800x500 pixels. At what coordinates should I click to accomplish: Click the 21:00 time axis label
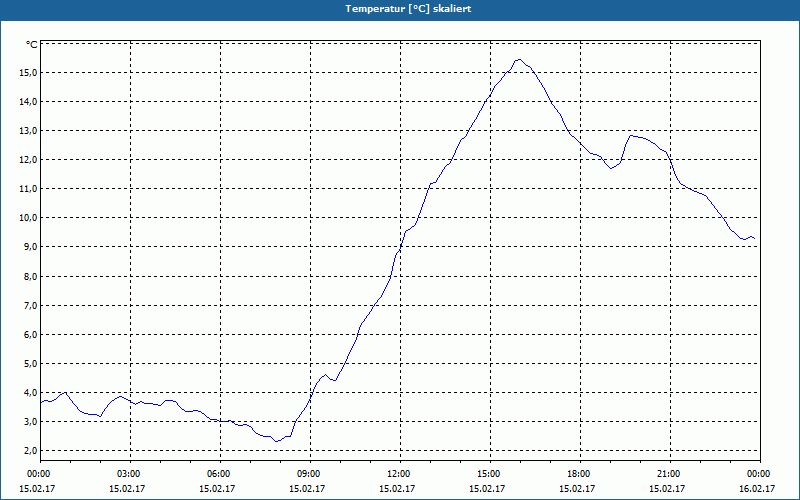670,474
